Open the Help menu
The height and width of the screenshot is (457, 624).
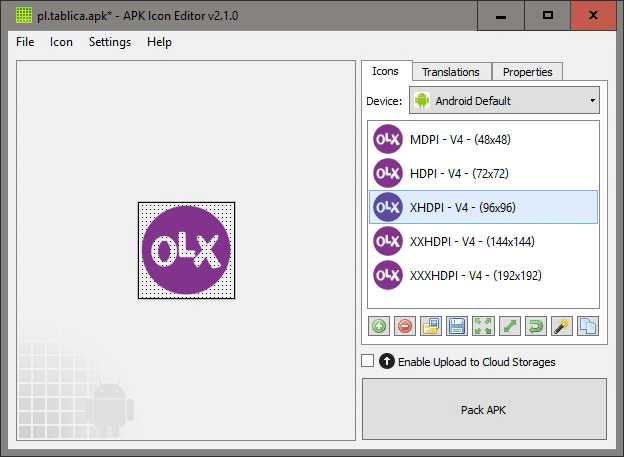coord(159,42)
